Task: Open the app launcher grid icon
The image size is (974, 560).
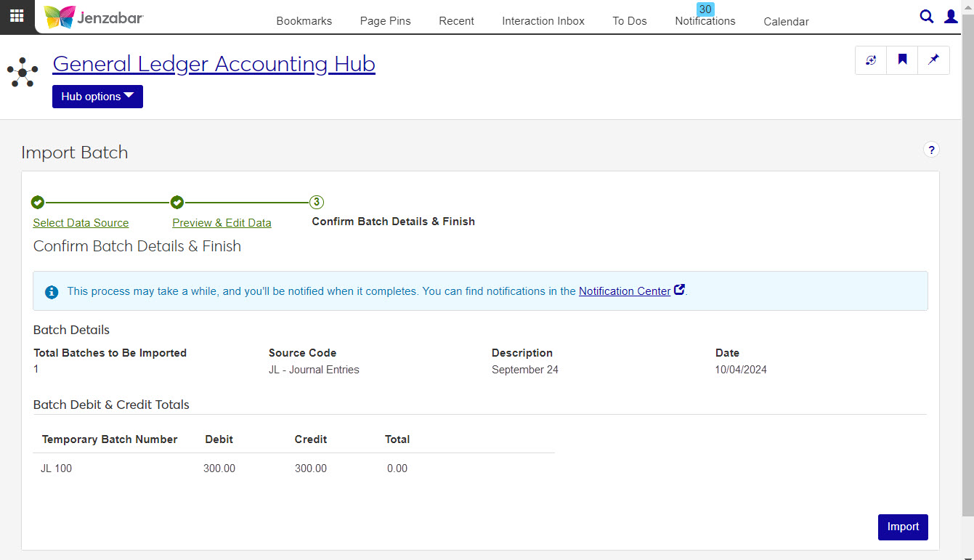Action: 17,16
